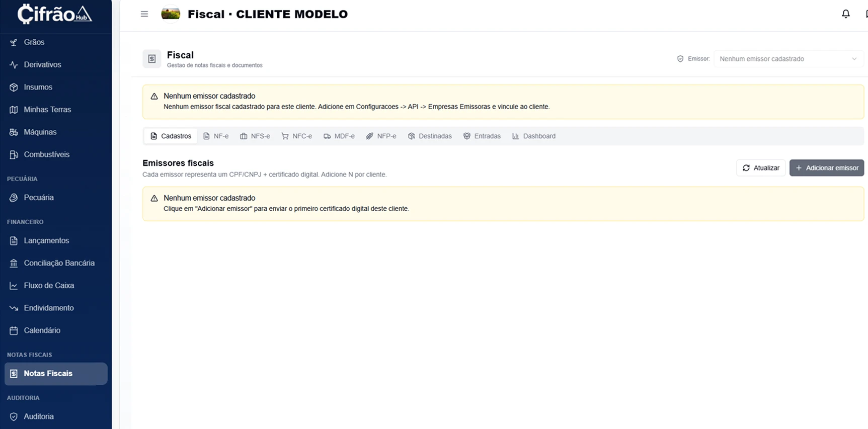Select the NFS-e tab
The width and height of the screenshot is (868, 429).
coord(255,136)
